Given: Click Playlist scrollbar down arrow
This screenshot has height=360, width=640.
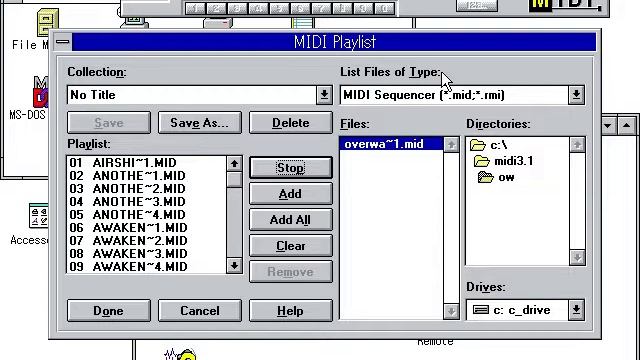Looking at the screenshot, I should pos(234,265).
